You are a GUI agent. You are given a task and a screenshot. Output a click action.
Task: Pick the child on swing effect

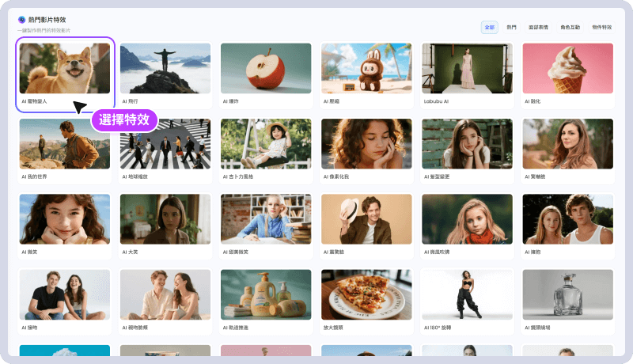(x=266, y=144)
